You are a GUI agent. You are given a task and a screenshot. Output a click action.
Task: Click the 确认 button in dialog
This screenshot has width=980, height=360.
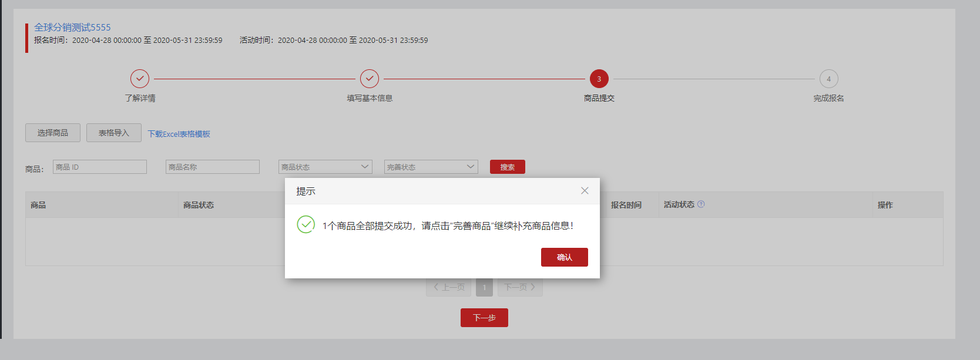[x=564, y=257]
